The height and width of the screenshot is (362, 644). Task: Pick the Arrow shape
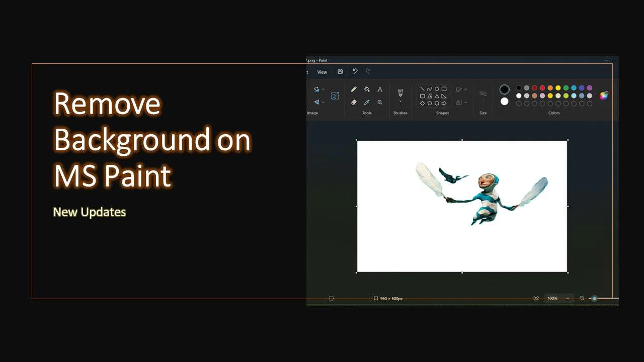click(445, 103)
